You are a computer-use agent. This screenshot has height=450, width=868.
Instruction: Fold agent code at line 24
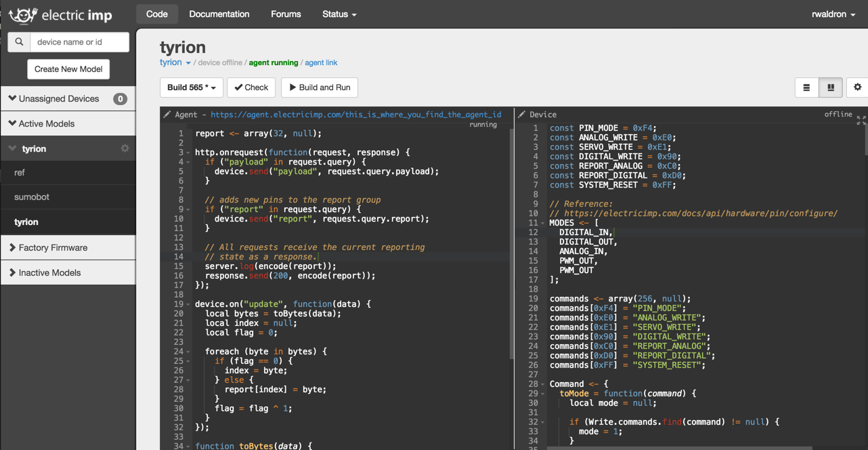point(188,352)
